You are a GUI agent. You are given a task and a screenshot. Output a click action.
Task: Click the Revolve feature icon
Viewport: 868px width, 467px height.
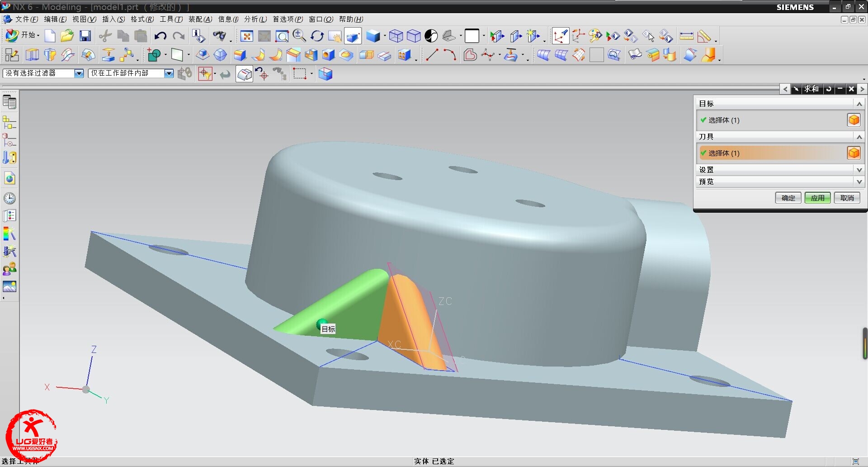(x=50, y=55)
